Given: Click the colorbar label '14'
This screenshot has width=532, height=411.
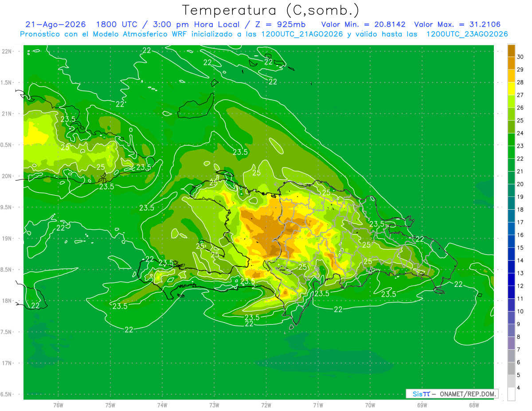Looking at the screenshot, I should 520,261.
